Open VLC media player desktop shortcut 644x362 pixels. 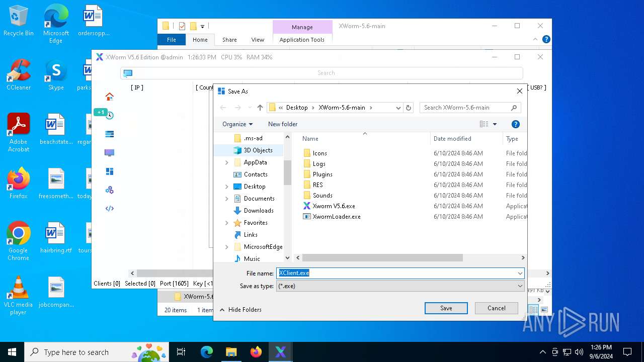19,296
